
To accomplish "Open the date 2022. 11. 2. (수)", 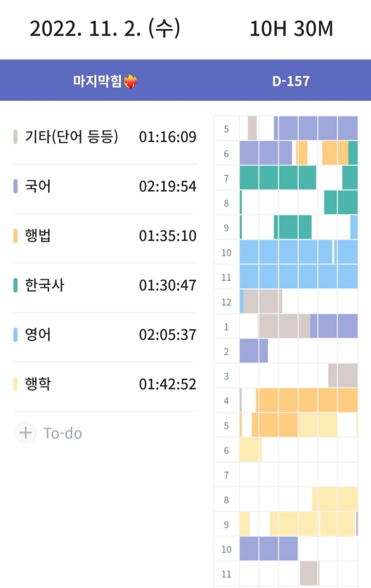I will point(105,29).
